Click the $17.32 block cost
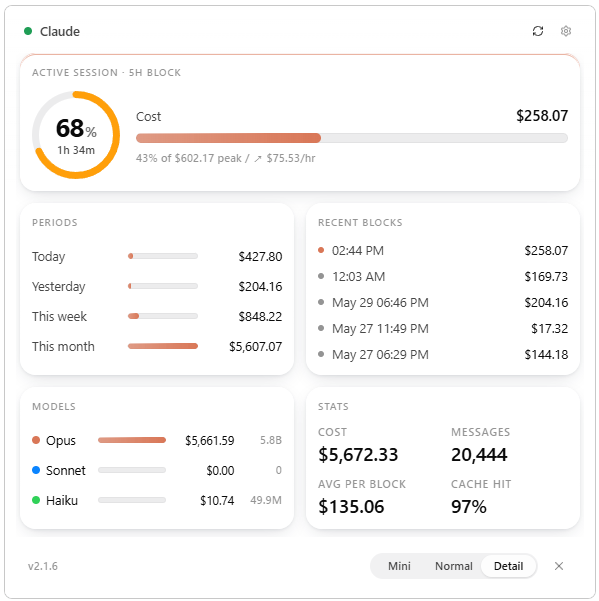Image resolution: width=599 pixels, height=601 pixels. tap(549, 329)
